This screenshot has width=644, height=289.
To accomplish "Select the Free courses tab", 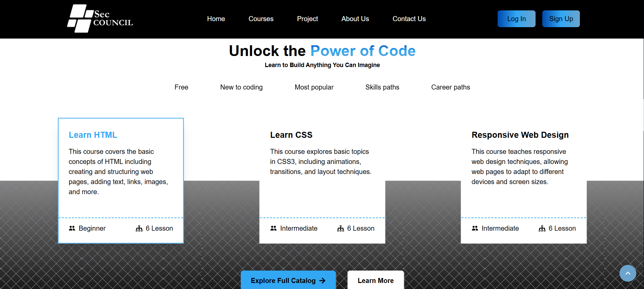I will coord(181,87).
